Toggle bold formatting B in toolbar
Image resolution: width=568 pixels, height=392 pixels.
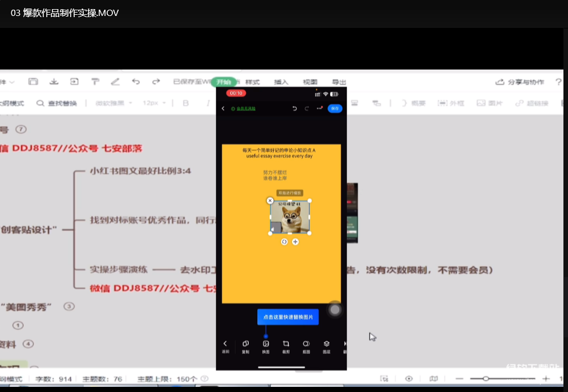[x=185, y=103]
